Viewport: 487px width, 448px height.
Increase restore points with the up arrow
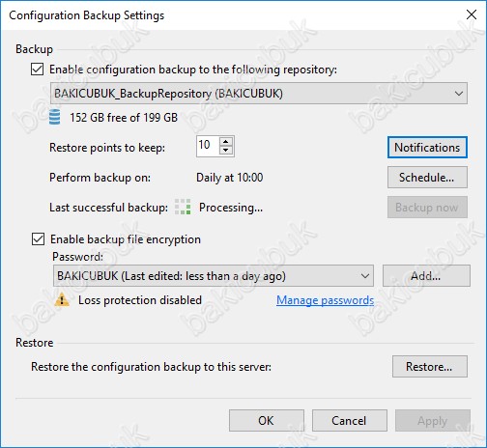click(x=226, y=142)
